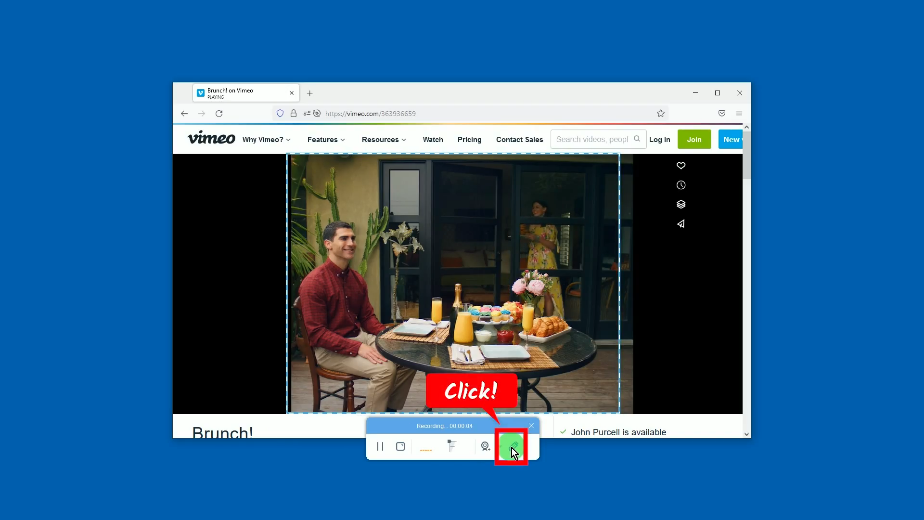Go forward in browser history
The height and width of the screenshot is (520, 924).
tap(202, 113)
